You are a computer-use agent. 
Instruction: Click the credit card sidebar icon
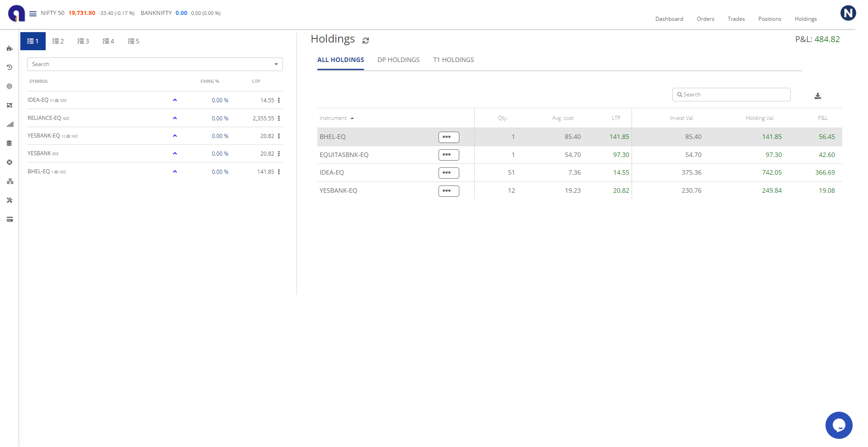pos(9,219)
